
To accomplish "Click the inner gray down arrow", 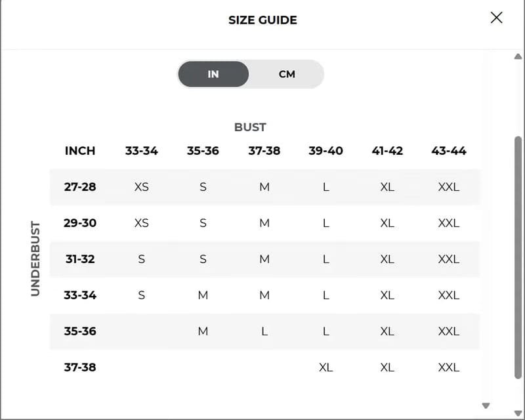I will click(x=486, y=406).
